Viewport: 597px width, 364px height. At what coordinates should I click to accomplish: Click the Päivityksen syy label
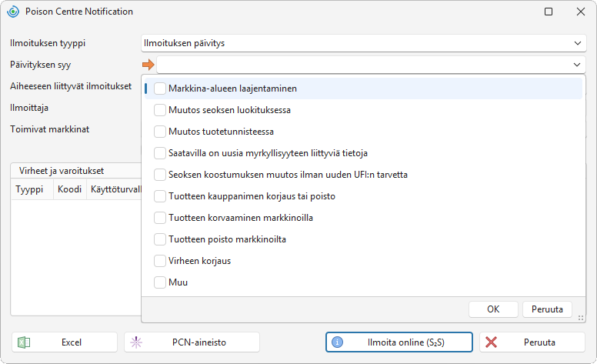[x=40, y=65]
